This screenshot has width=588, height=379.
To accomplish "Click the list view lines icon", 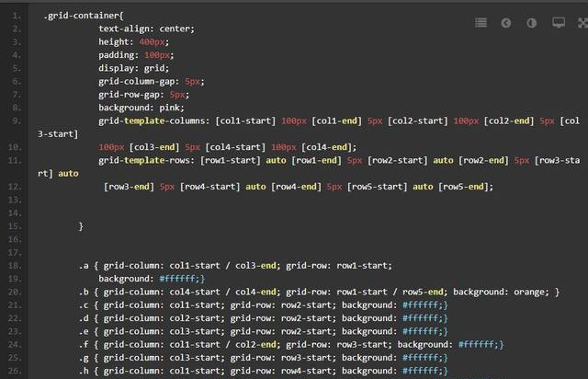I will point(481,23).
